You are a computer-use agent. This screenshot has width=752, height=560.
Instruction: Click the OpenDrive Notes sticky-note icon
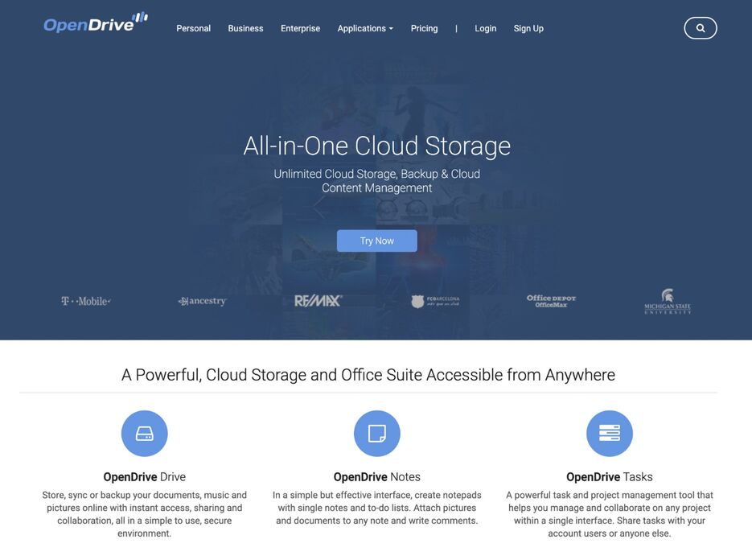(377, 434)
